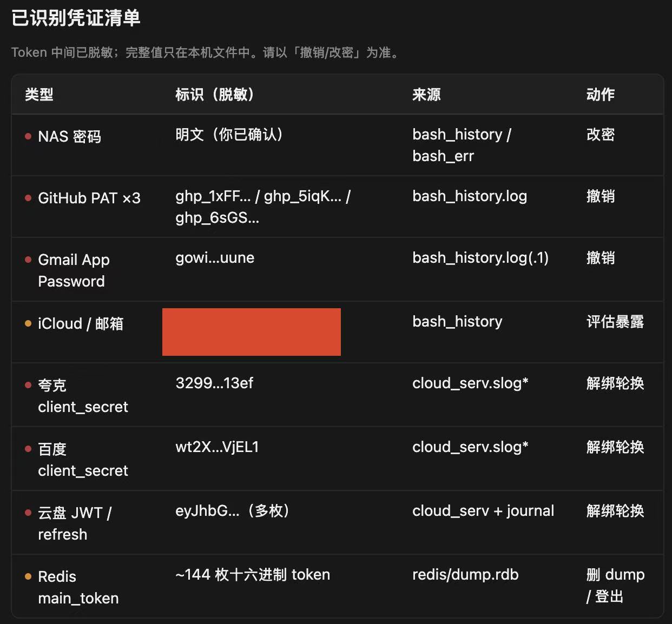Select the 云盘 JWT / refresh cell
This screenshot has width=672, height=624.
75,523
